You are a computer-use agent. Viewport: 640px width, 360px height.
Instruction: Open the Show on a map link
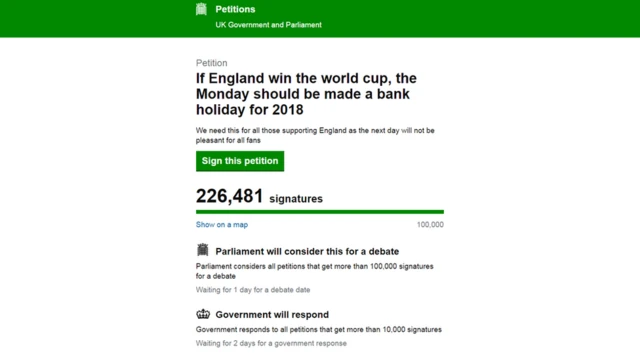coord(222,224)
